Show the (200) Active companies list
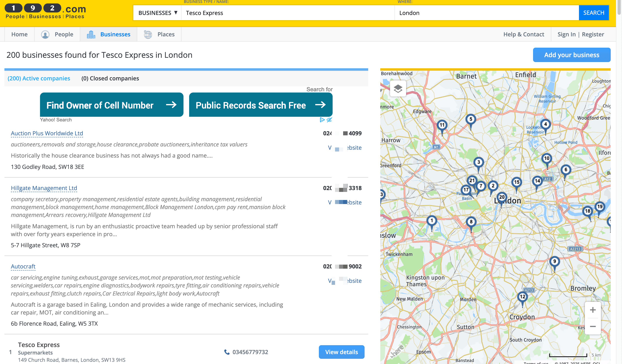The height and width of the screenshot is (364, 622). [x=39, y=78]
